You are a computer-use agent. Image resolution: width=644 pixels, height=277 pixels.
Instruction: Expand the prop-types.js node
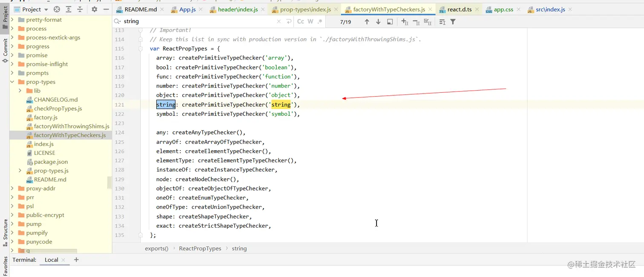[20, 171]
